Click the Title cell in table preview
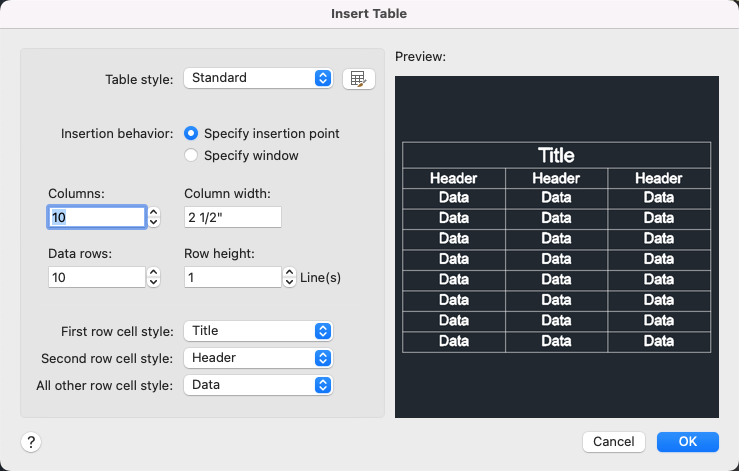The image size is (739, 471). (x=556, y=155)
